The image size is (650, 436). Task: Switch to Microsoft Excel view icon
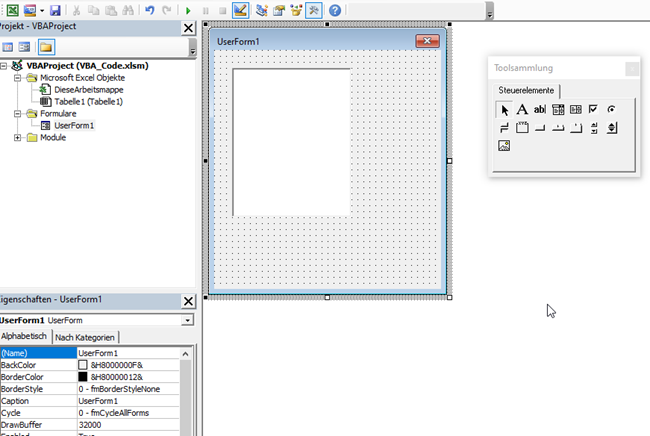(13, 10)
